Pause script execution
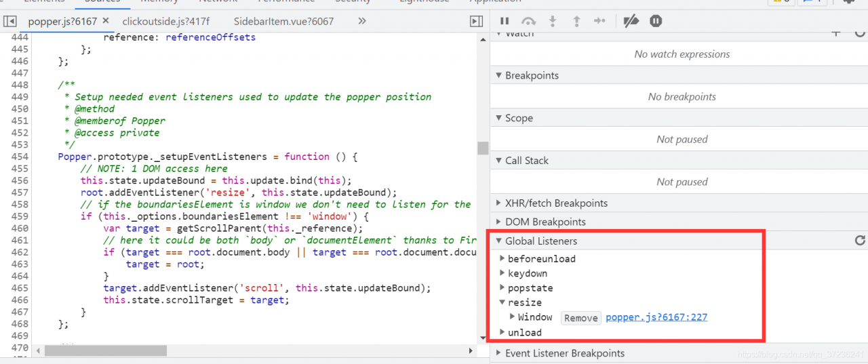868x364 pixels. [505, 21]
